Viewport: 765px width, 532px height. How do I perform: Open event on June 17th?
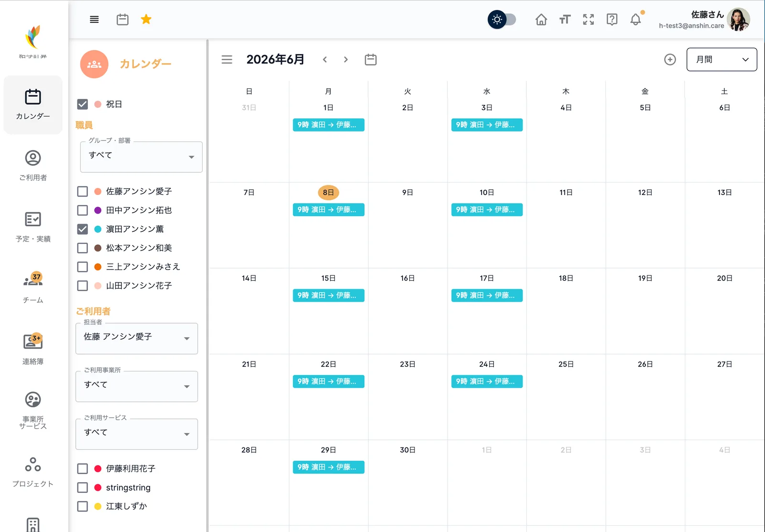[x=487, y=295]
